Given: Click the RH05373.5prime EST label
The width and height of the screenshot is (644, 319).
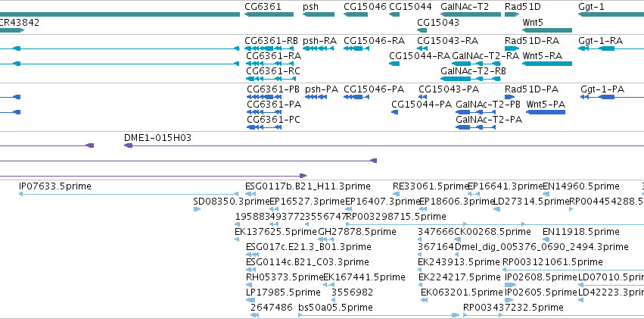Looking at the screenshot, I should coord(285,277).
